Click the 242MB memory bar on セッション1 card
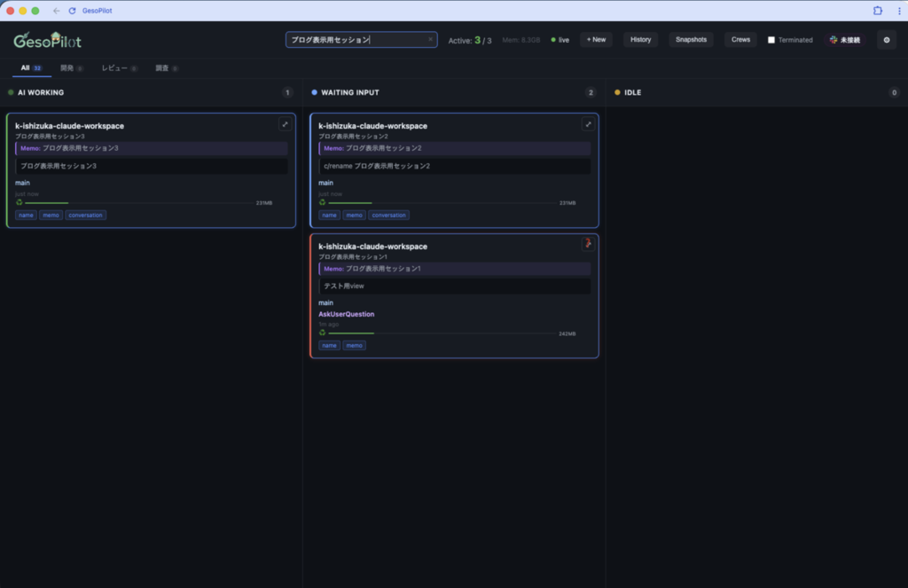908x588 pixels. (442, 333)
